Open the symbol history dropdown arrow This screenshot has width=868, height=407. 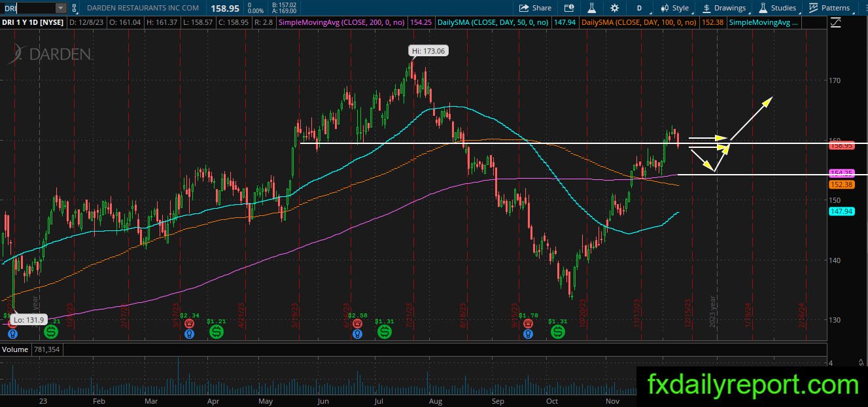61,8
